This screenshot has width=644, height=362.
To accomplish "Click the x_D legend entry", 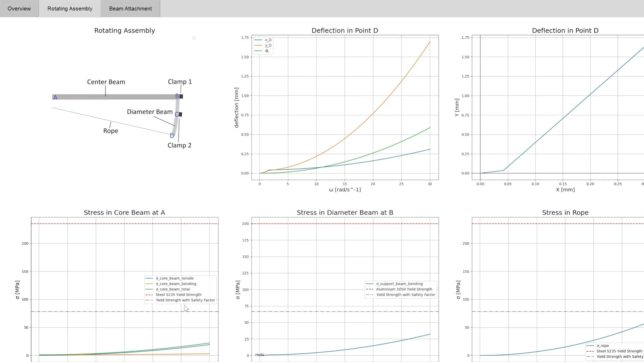I will (x=268, y=40).
